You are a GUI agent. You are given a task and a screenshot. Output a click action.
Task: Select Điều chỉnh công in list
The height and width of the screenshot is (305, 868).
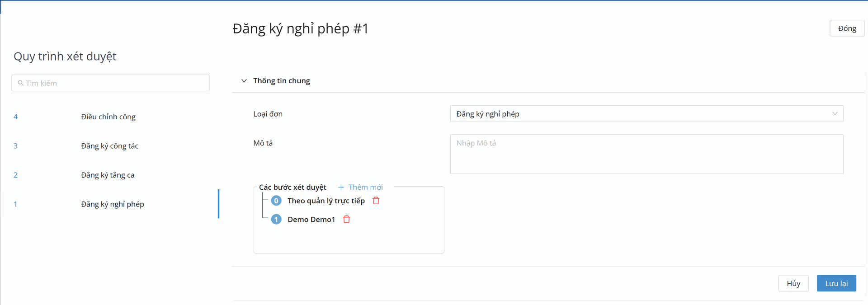click(108, 117)
